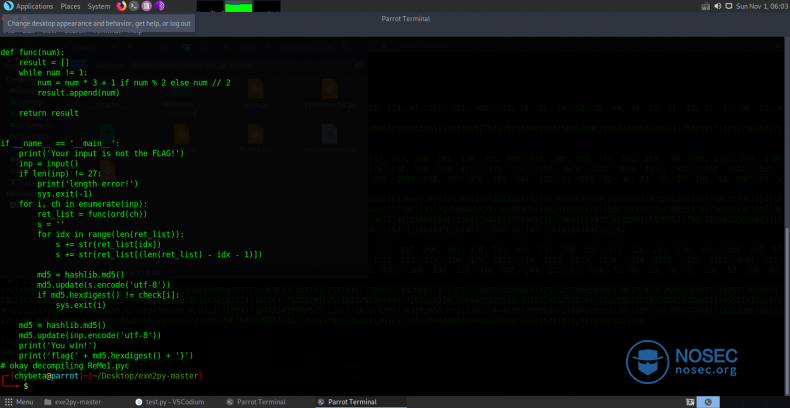Click the Parrot Terminal window title
The height and width of the screenshot is (408, 790).
click(406, 19)
